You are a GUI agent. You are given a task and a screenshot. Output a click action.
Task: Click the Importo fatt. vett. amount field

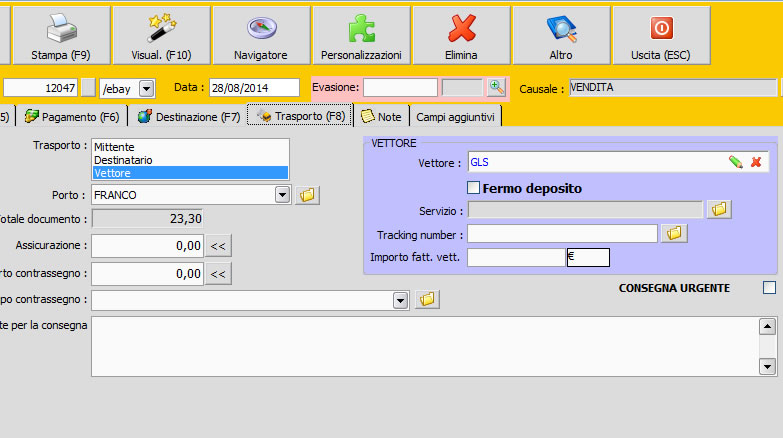point(516,257)
